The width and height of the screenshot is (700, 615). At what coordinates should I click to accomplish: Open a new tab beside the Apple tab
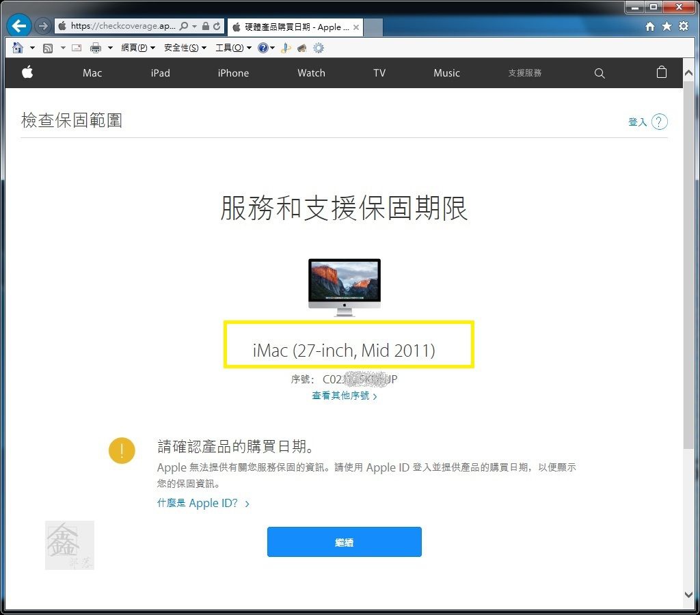click(373, 27)
